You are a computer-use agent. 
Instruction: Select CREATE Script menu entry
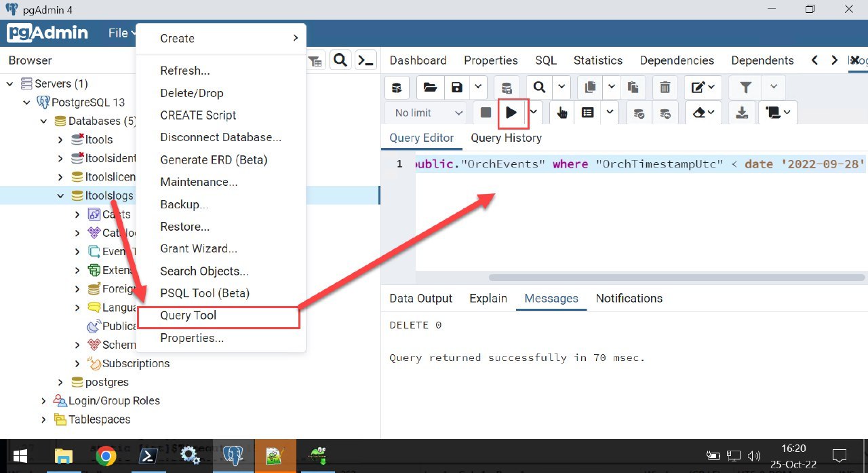(x=221, y=115)
